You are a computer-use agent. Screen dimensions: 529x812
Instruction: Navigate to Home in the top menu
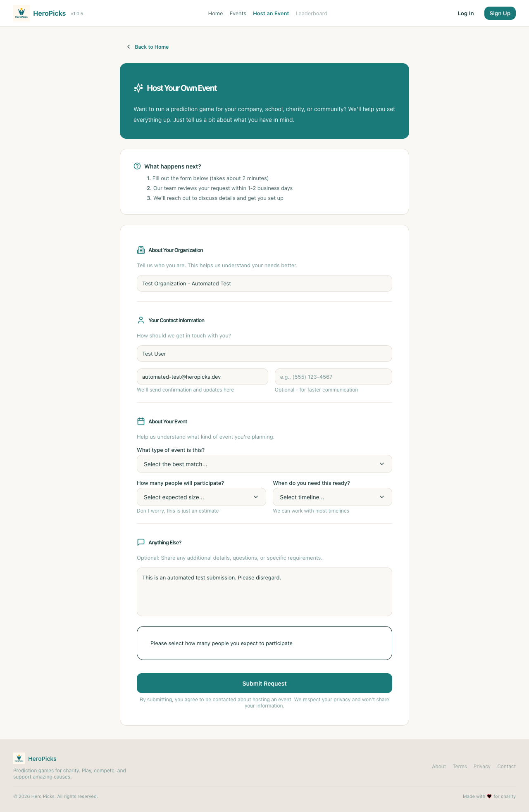point(215,14)
